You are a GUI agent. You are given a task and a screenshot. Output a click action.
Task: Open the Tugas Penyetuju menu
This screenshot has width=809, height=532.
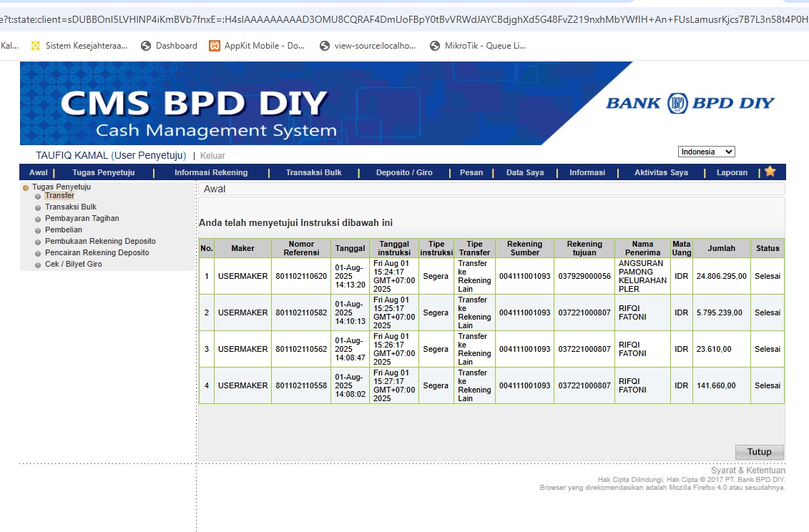(x=103, y=172)
